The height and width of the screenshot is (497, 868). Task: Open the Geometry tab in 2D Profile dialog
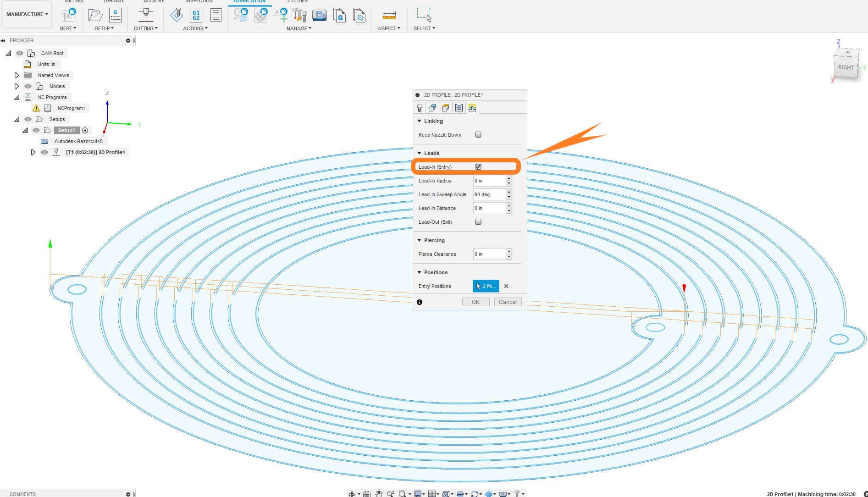tap(432, 108)
